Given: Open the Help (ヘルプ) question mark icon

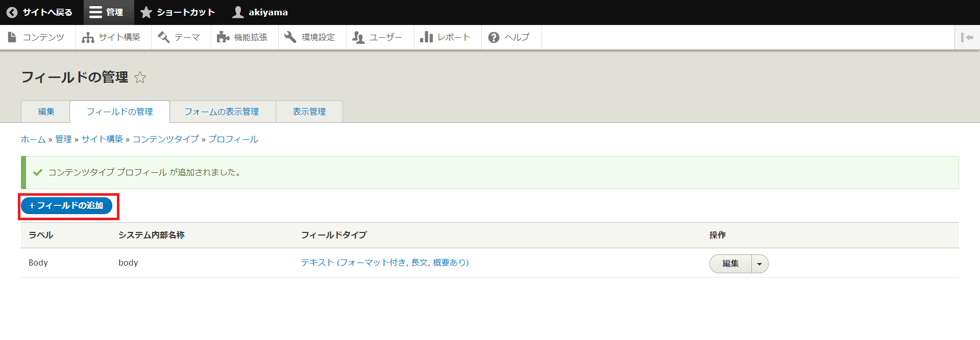Looking at the screenshot, I should 494,37.
